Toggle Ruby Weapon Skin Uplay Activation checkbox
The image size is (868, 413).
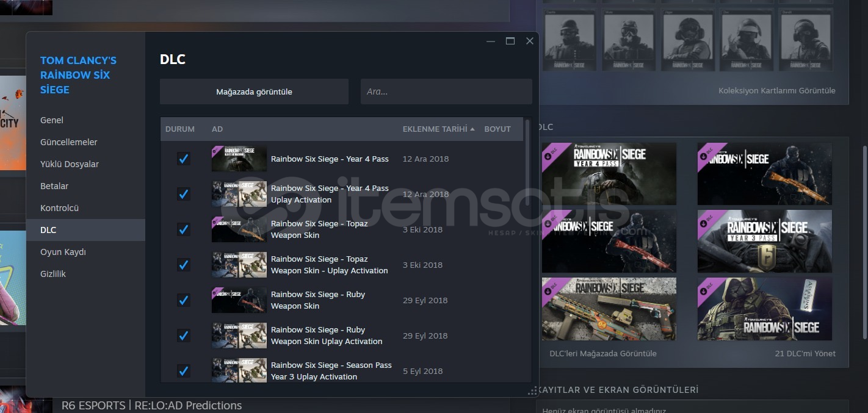[x=183, y=336]
